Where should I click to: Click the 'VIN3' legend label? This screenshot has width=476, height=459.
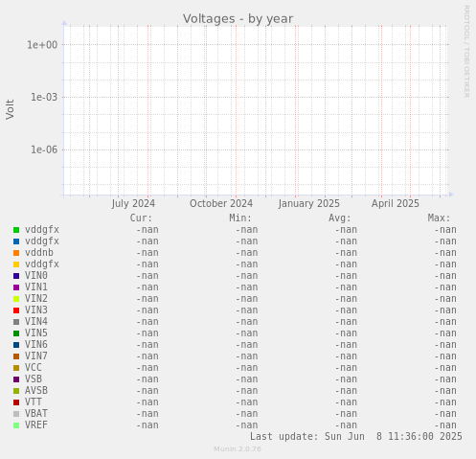(36, 310)
